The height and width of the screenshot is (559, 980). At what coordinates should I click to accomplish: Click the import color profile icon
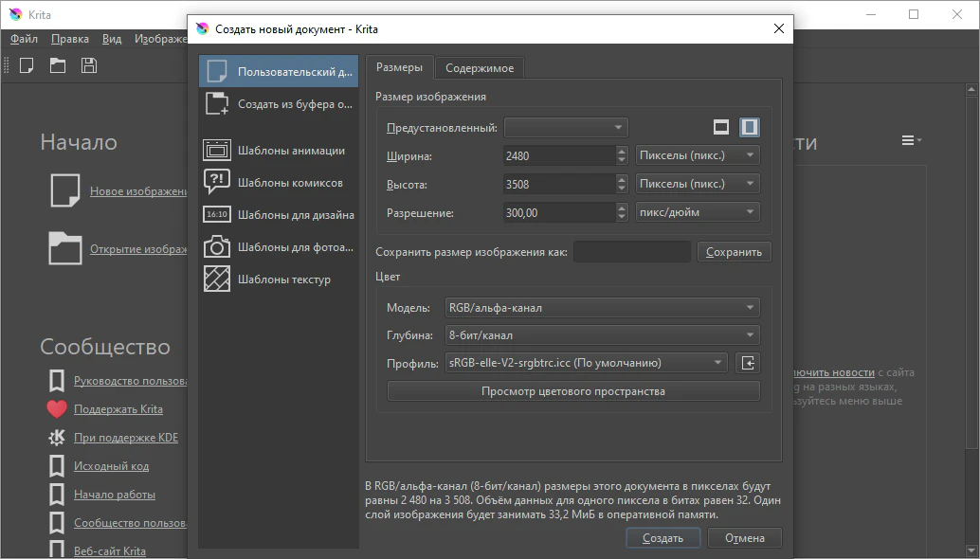tap(748, 362)
